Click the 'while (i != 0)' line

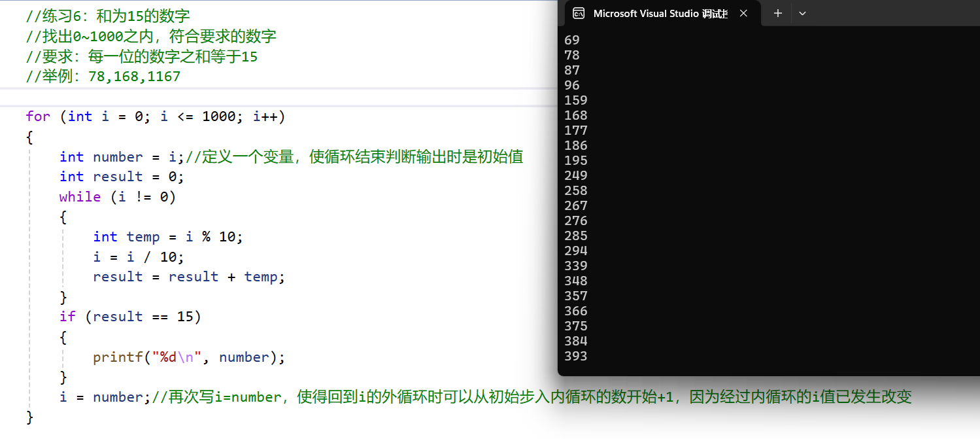click(118, 197)
